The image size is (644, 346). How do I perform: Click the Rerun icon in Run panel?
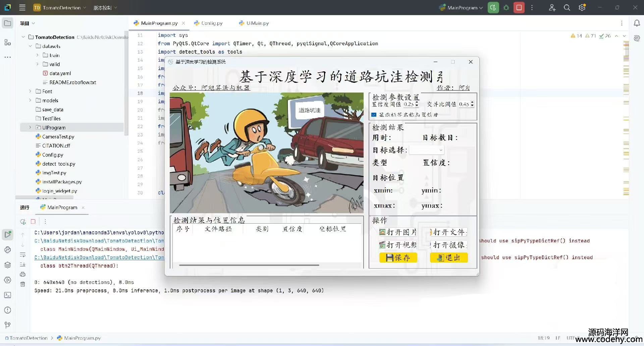23,222
